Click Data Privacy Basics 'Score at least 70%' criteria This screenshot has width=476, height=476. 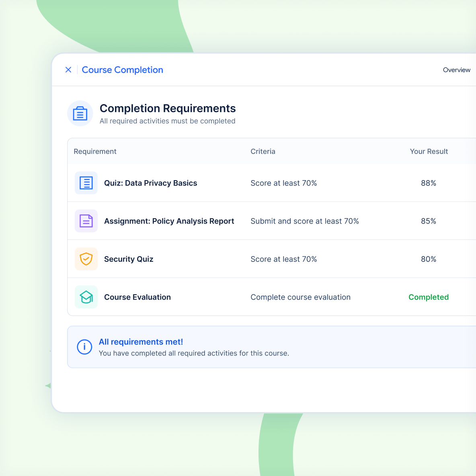(x=283, y=183)
